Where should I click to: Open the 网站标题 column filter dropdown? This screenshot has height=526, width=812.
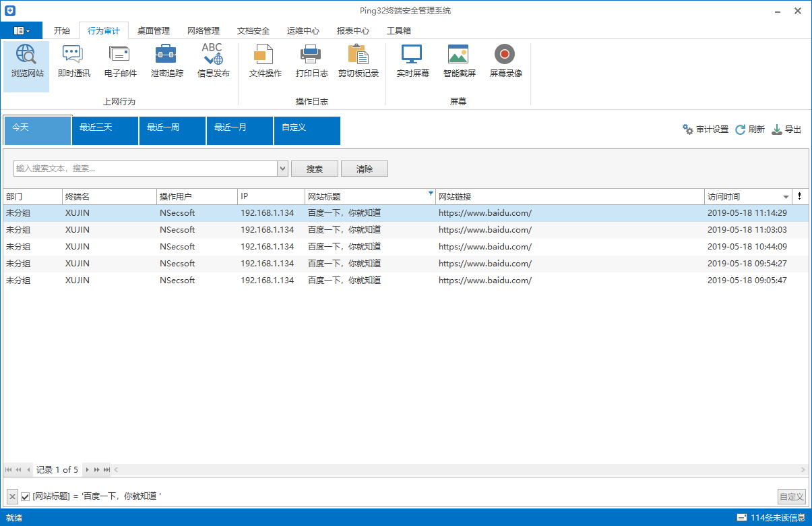pos(431,193)
